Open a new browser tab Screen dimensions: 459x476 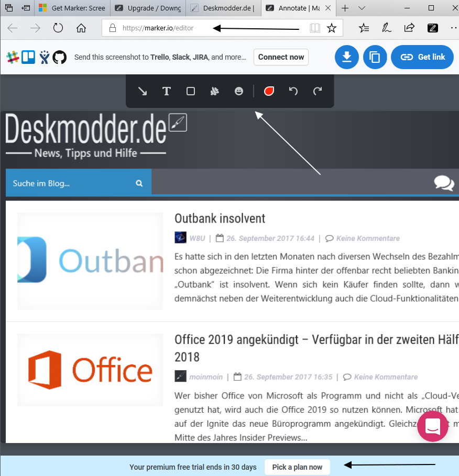(x=345, y=8)
